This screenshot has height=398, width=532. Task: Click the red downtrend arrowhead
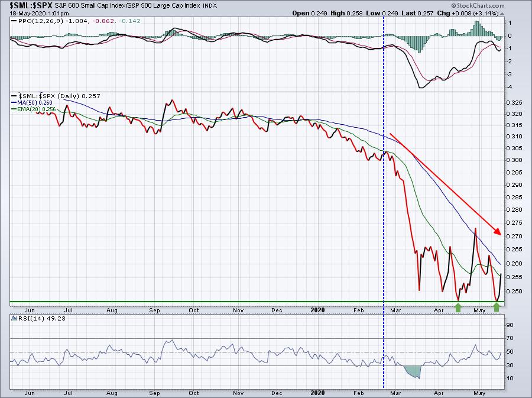pos(498,233)
